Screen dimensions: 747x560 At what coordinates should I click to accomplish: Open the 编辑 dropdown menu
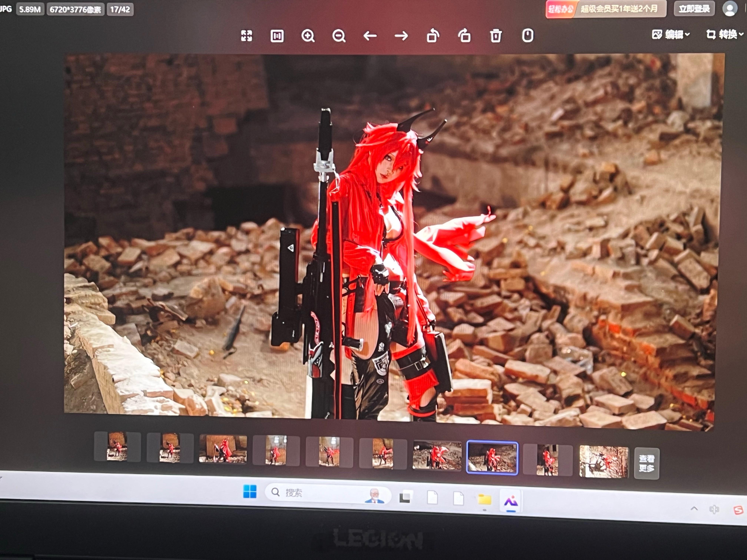click(671, 34)
